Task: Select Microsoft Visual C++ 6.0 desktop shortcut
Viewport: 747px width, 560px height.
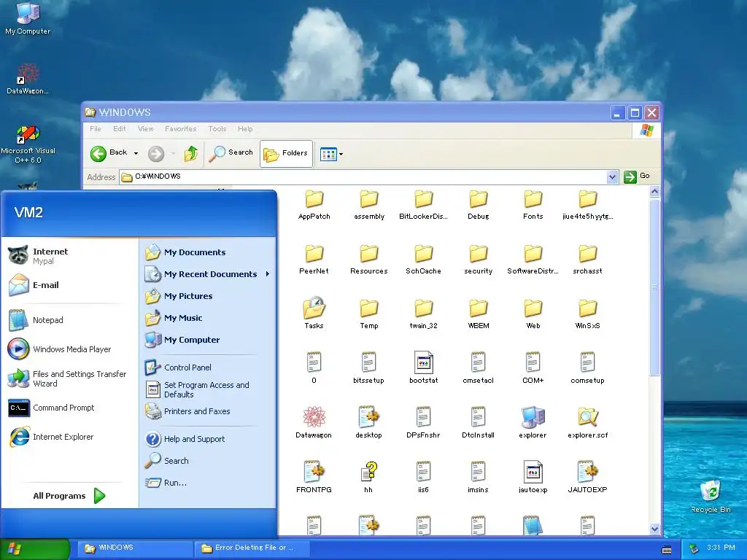Action: coord(28,144)
